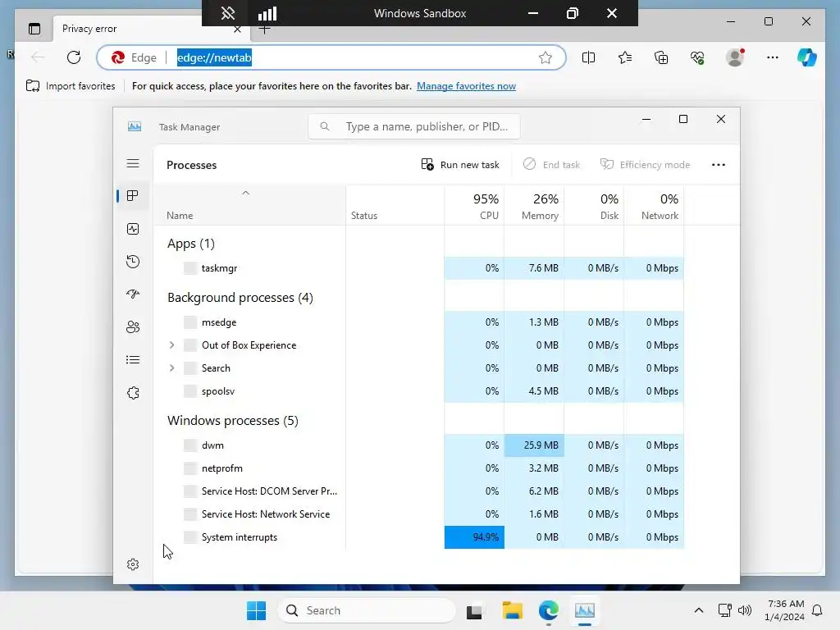Open the Windows Start menu
The height and width of the screenshot is (630, 840).
pos(256,610)
